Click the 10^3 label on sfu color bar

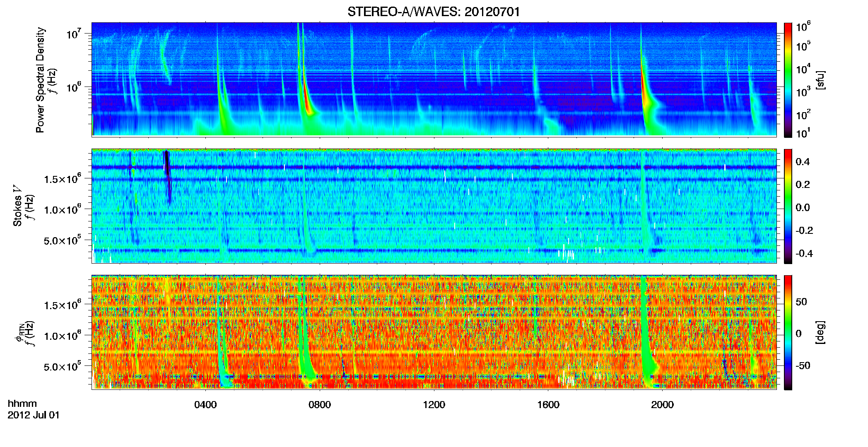(803, 91)
